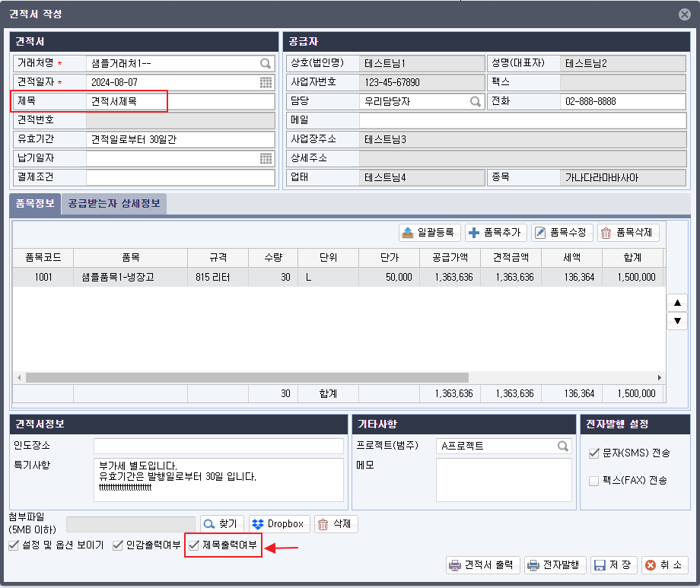Viewport: 700px width, 588px height.
Task: Click the 전자발행 button
Action: pyautogui.click(x=555, y=564)
